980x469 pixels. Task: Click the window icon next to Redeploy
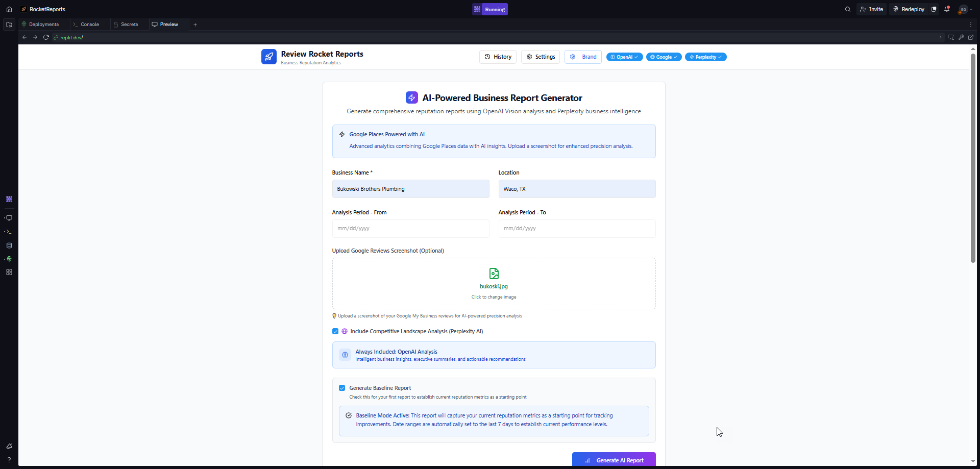click(x=934, y=9)
